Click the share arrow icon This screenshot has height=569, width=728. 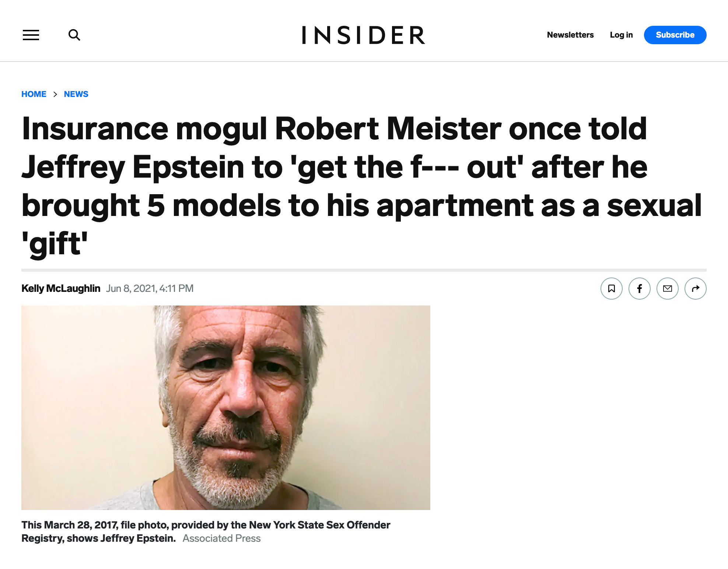point(695,289)
